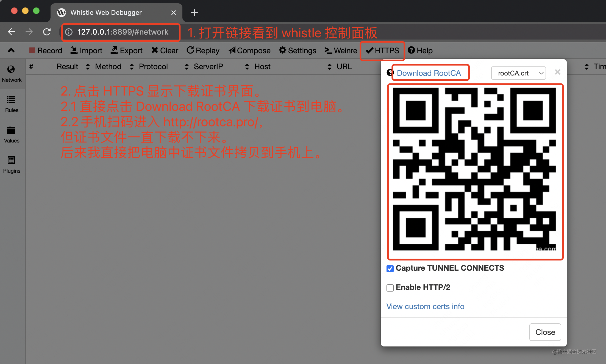This screenshot has height=364, width=606.
Task: Close the Whistle Web Debugger tab
Action: tap(173, 13)
